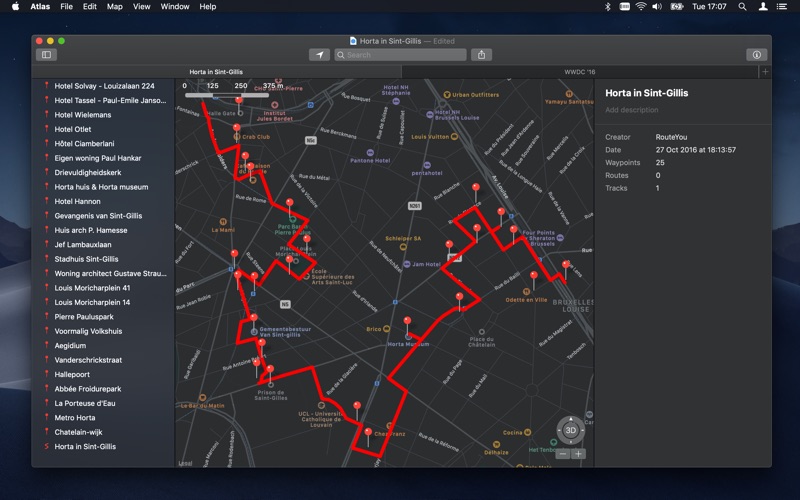Click the Wi-Fi status icon
The image size is (800, 500).
point(641,7)
